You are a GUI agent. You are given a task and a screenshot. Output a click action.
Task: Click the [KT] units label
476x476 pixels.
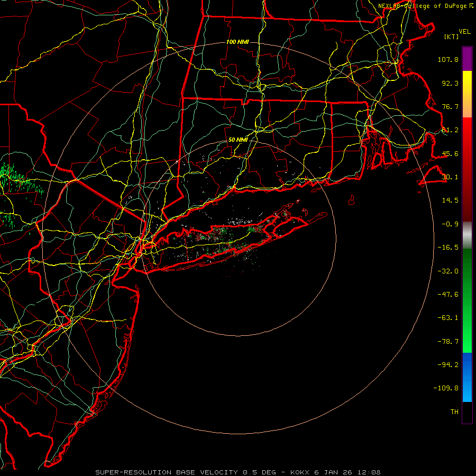point(452,36)
